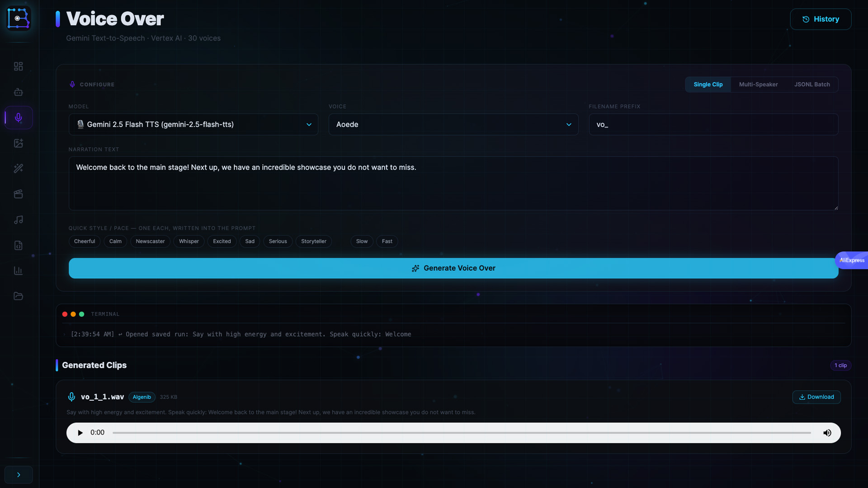
Task: Click the vo_1_1.wav file name
Action: [x=102, y=397]
